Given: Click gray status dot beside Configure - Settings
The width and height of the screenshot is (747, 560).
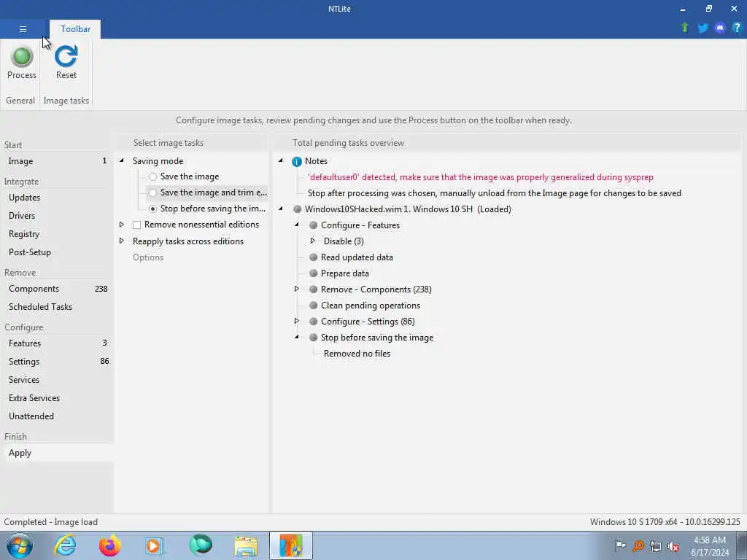Looking at the screenshot, I should click(313, 322).
